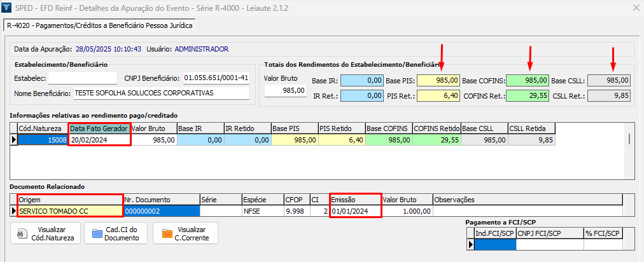The image size is (644, 262).
Task: Click the folder icon on Cad.CI button
Action: click(x=97, y=233)
